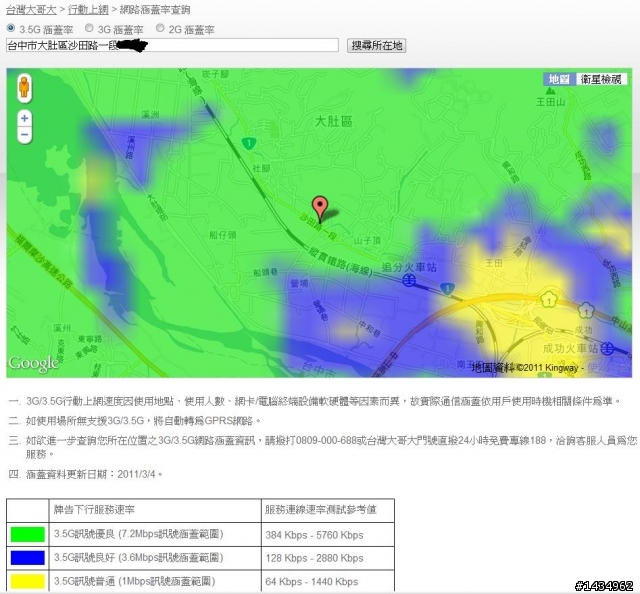Click the 王田山 mountain peak icon
The height and width of the screenshot is (594, 640).
[x=551, y=91]
